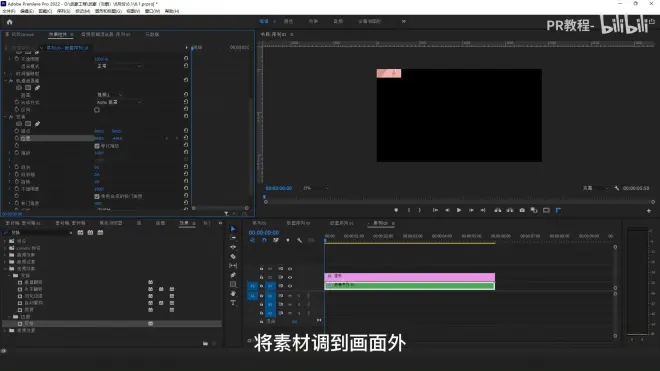Screen dimensions: 660x371
Task: Hide the V3 track output eye
Action: [x=290, y=269]
